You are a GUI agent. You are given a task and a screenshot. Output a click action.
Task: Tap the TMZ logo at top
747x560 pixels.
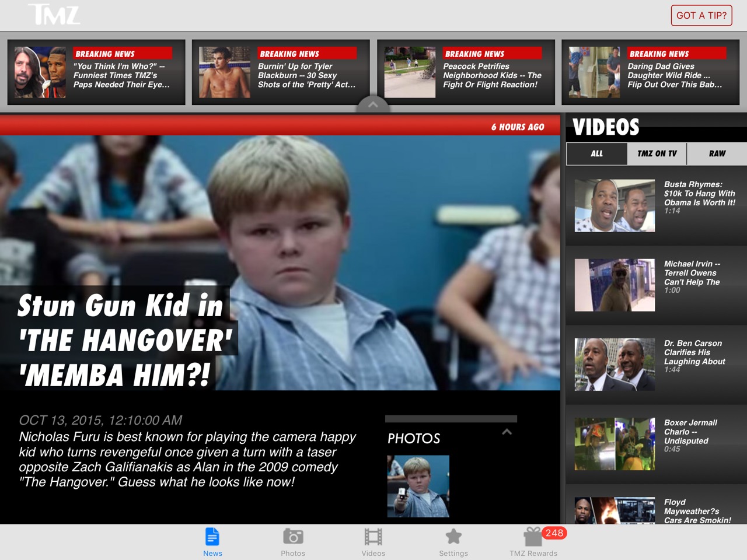[54, 15]
